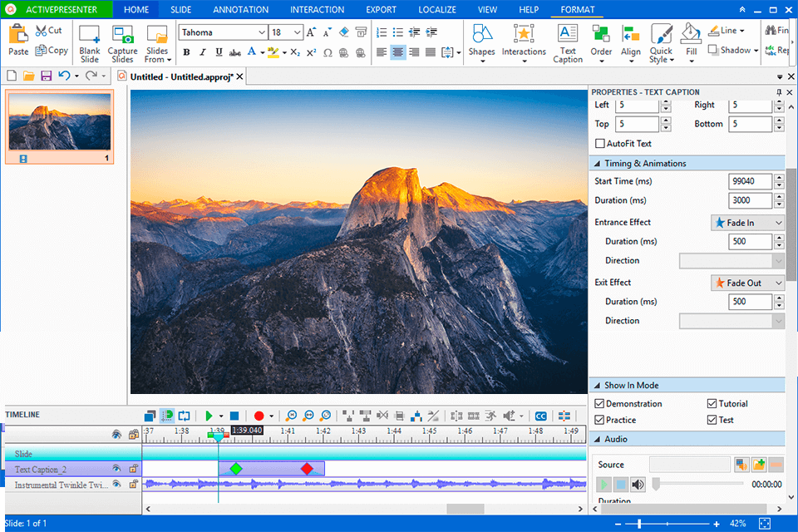
Task: Open the EXPORT ribbon tab
Action: [x=381, y=10]
